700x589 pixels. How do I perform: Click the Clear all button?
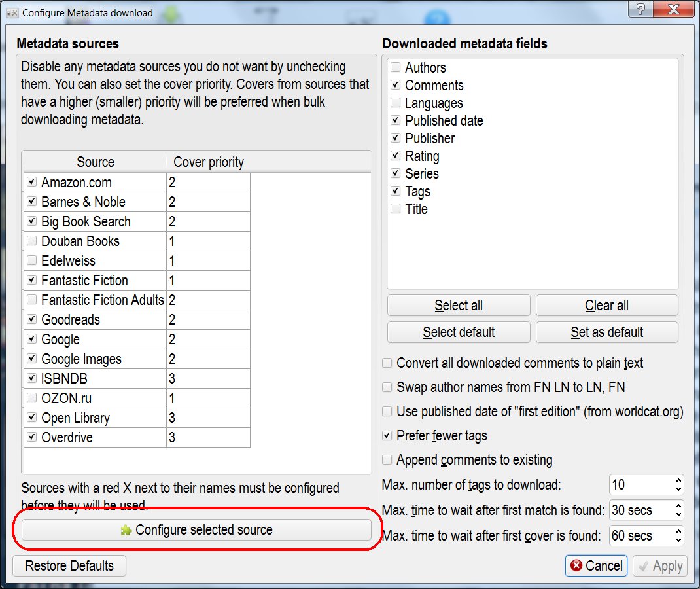click(x=606, y=306)
